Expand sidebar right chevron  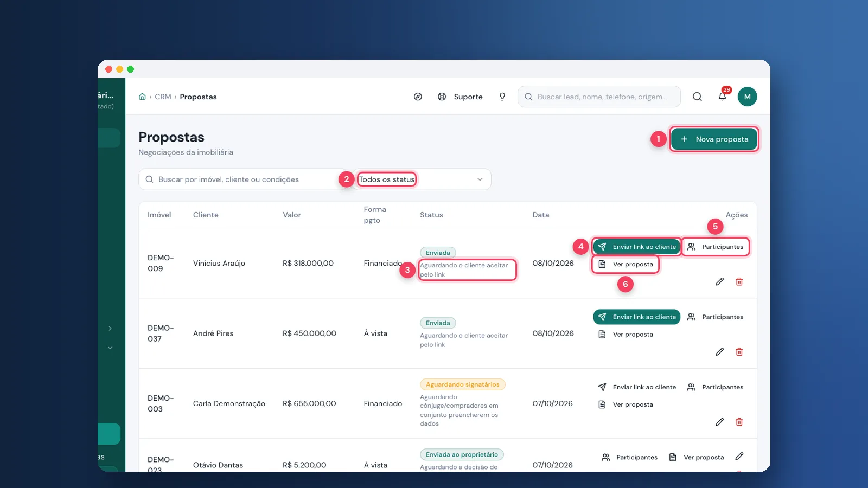coord(110,328)
